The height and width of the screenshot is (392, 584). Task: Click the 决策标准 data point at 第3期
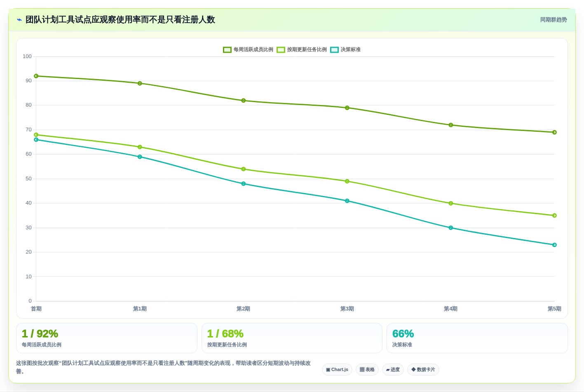coord(347,201)
